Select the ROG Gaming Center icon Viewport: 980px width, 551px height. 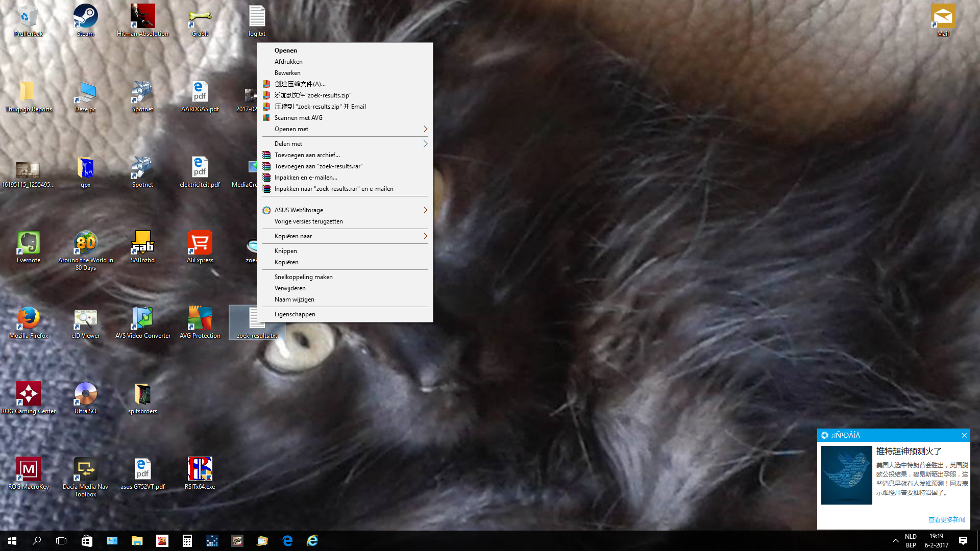[29, 394]
